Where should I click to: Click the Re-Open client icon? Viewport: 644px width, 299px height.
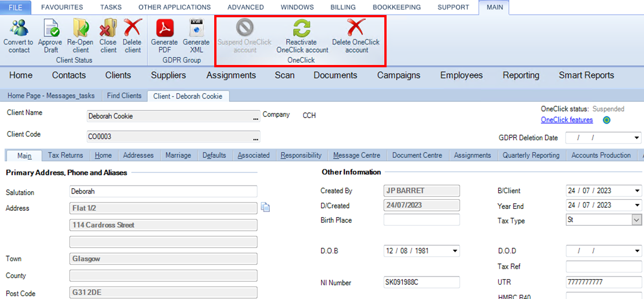[81, 28]
